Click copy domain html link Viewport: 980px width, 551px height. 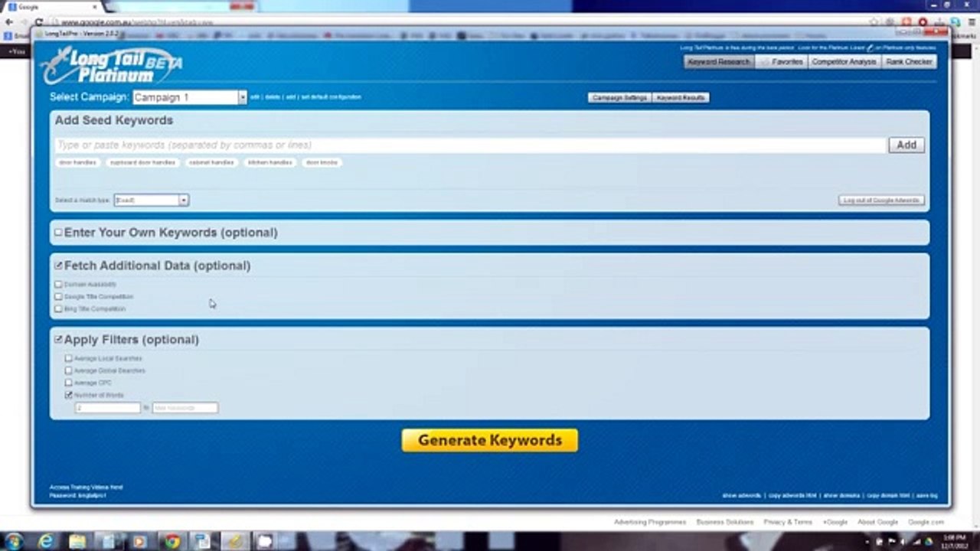(x=888, y=496)
